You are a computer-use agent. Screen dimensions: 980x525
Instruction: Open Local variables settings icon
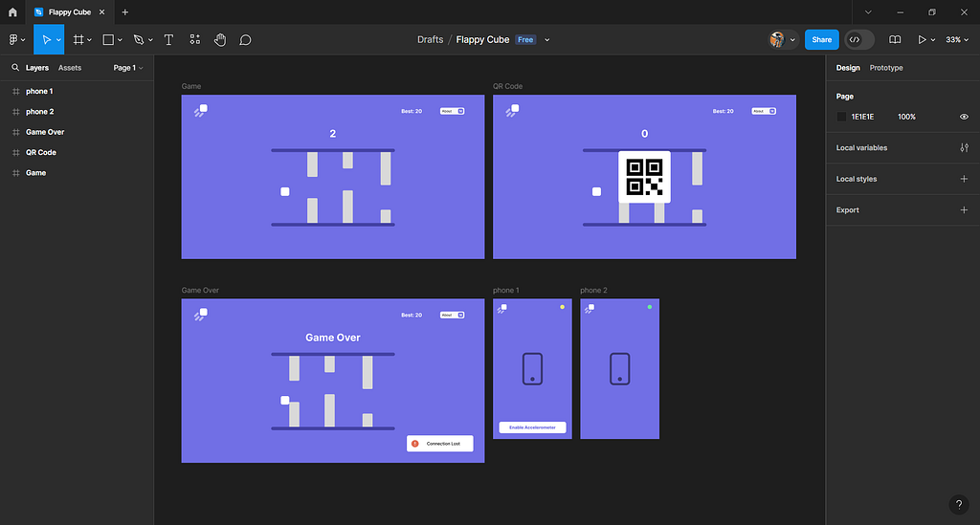point(965,148)
